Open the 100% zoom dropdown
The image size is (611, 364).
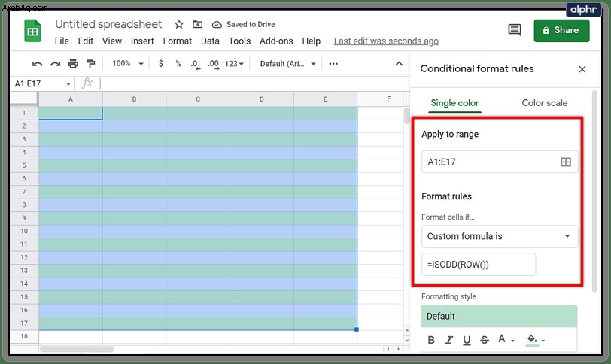[128, 63]
